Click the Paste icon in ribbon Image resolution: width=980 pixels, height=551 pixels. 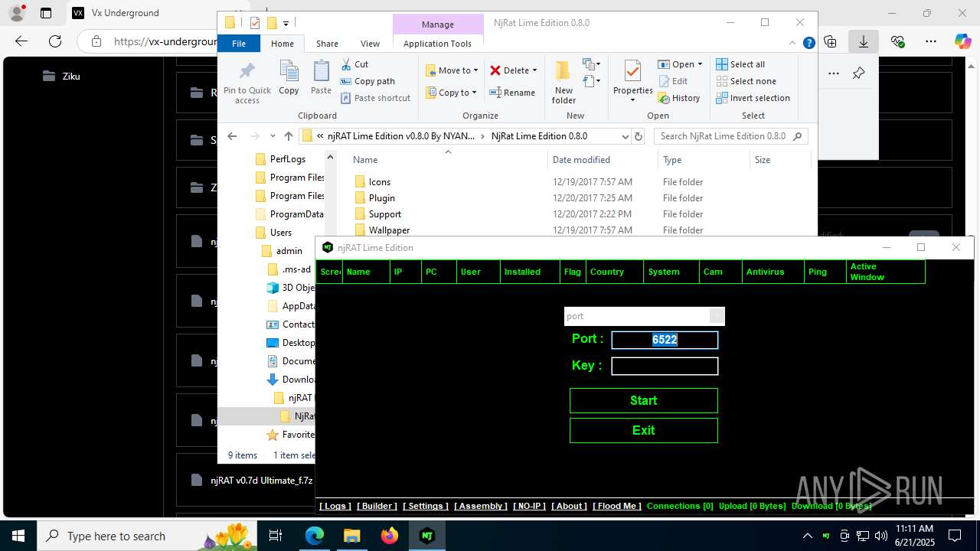[321, 77]
